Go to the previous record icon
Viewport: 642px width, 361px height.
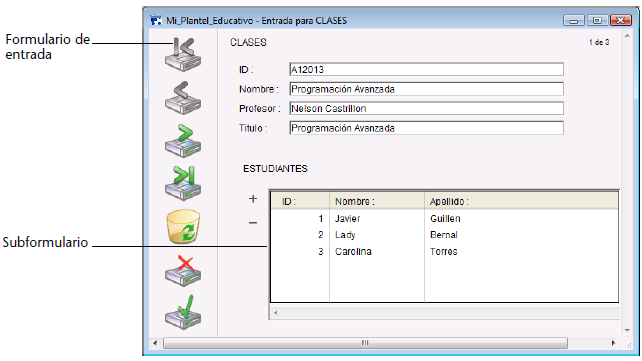[183, 98]
